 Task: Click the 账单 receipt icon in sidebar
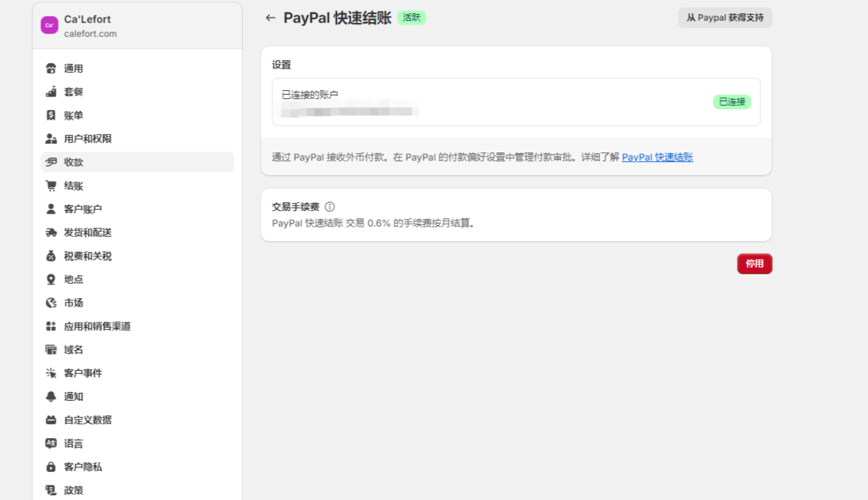pyautogui.click(x=51, y=115)
